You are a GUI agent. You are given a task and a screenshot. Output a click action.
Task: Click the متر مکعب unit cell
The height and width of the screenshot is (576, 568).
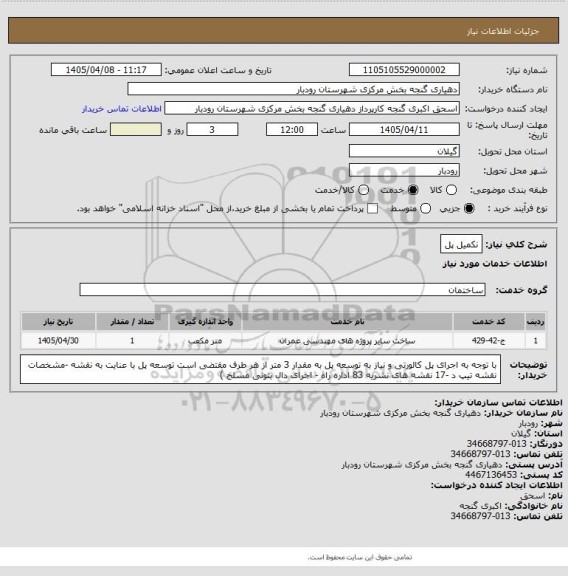click(x=205, y=341)
